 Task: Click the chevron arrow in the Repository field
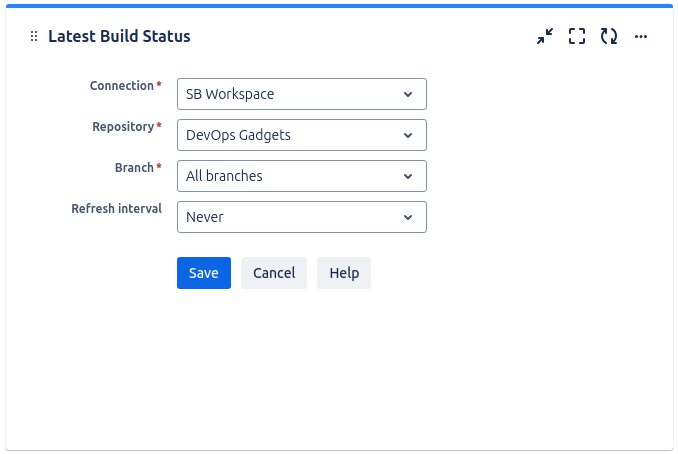click(408, 135)
